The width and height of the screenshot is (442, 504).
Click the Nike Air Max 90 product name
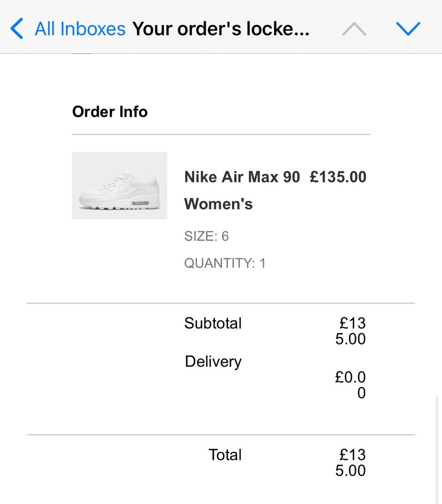click(x=242, y=177)
